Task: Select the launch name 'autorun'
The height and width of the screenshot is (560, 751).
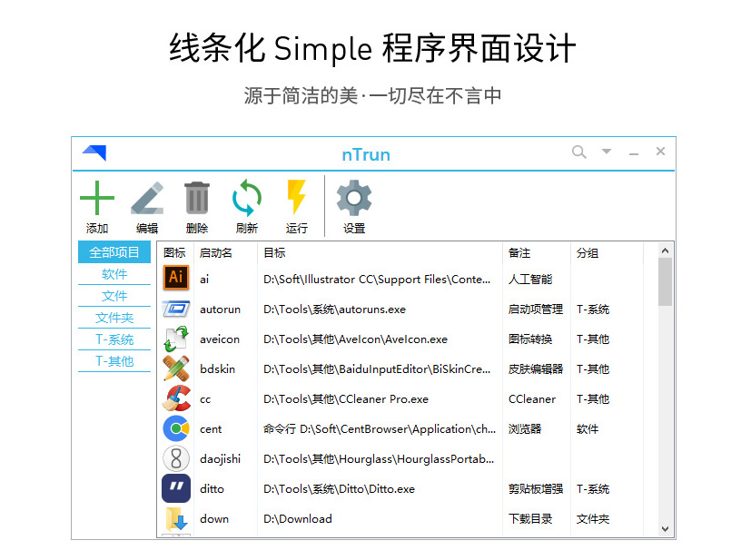Action: pyautogui.click(x=221, y=309)
